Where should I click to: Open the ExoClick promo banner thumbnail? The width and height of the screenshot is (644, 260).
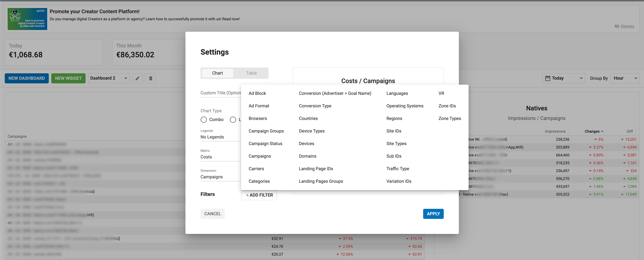(x=27, y=19)
